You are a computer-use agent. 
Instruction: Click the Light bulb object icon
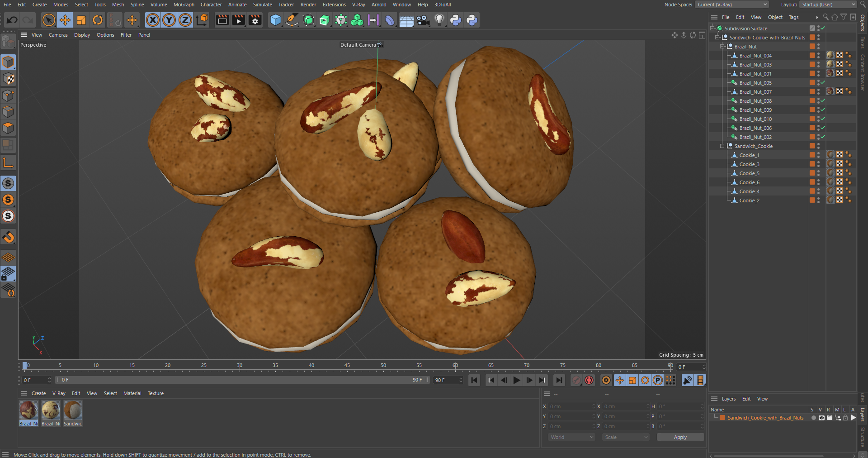(439, 20)
